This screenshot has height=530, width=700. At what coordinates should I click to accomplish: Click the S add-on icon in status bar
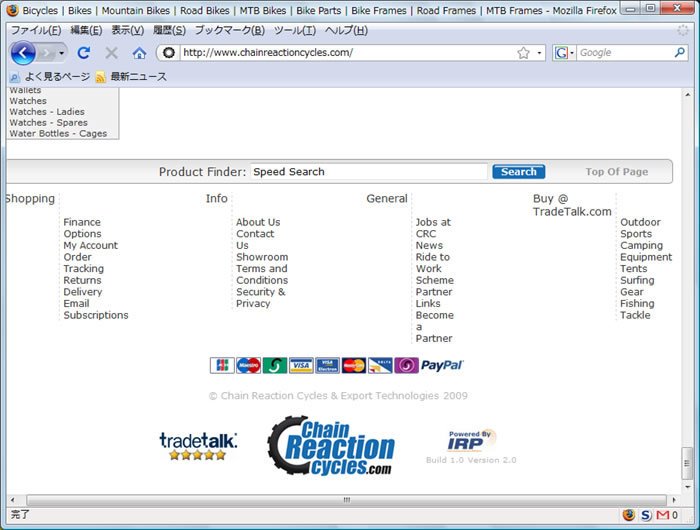coord(646,515)
